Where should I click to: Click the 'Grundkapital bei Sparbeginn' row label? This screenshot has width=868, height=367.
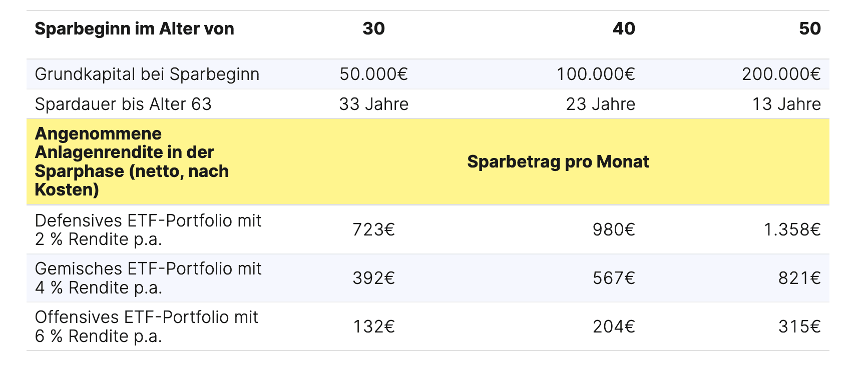click(x=147, y=74)
